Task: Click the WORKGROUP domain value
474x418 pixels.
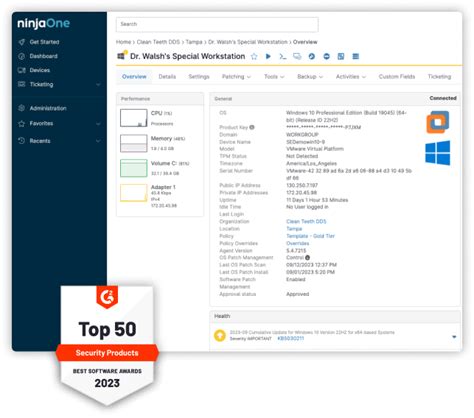Action: pos(302,134)
